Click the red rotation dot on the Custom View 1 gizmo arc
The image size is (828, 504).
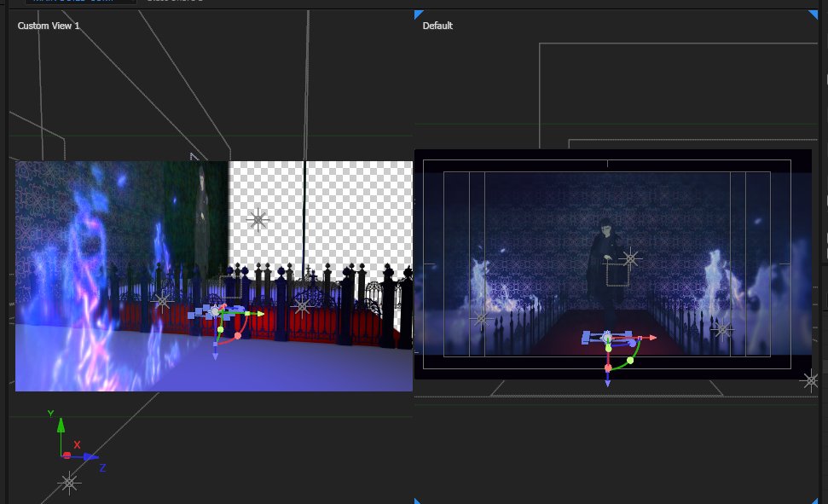(238, 336)
